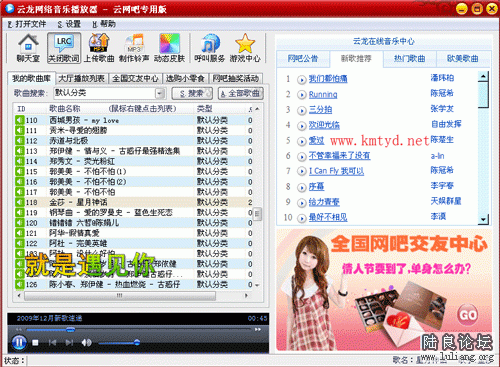Open the 打开文件 menu
This screenshot has height=367, width=500.
[x=27, y=24]
